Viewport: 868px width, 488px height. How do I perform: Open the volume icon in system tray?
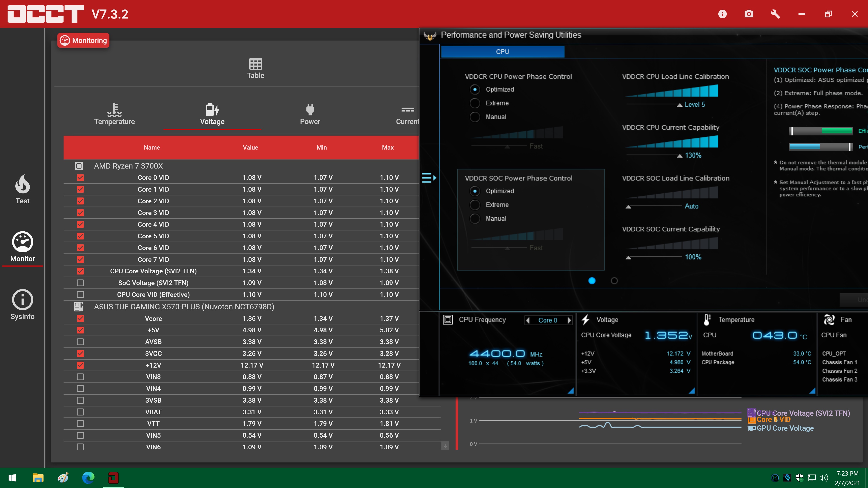tap(823, 478)
